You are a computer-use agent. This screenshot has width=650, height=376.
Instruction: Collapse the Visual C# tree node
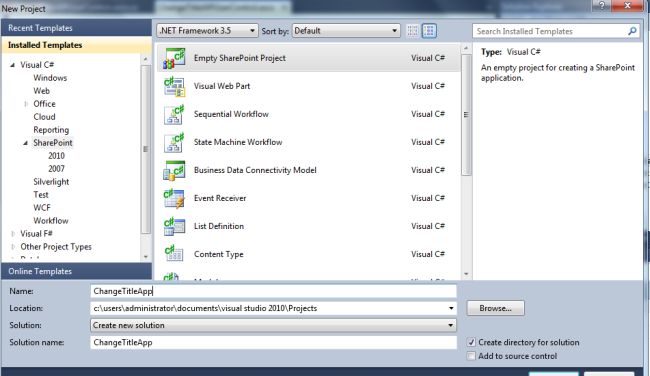coord(12,65)
